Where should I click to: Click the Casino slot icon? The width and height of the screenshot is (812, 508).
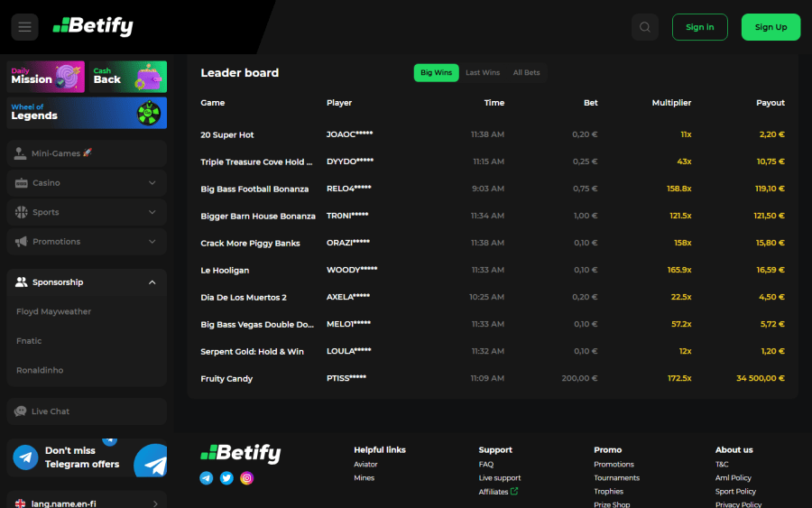[22, 183]
